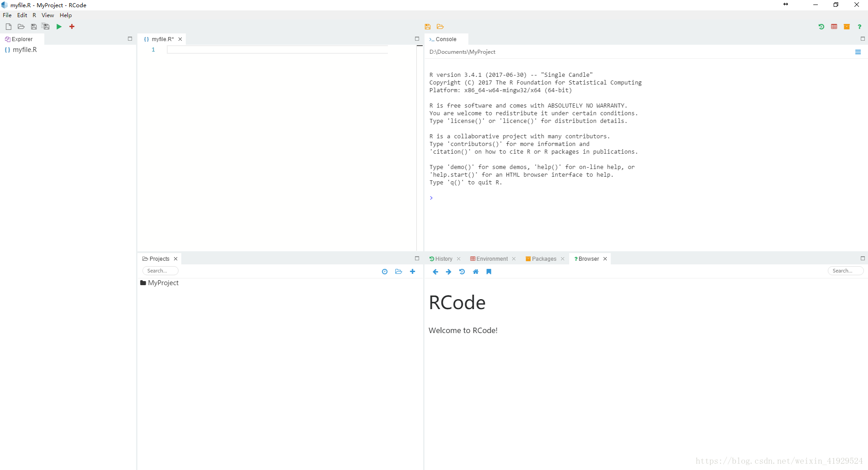Click line 1 of the code editor
This screenshot has width=868, height=470.
pyautogui.click(x=277, y=50)
